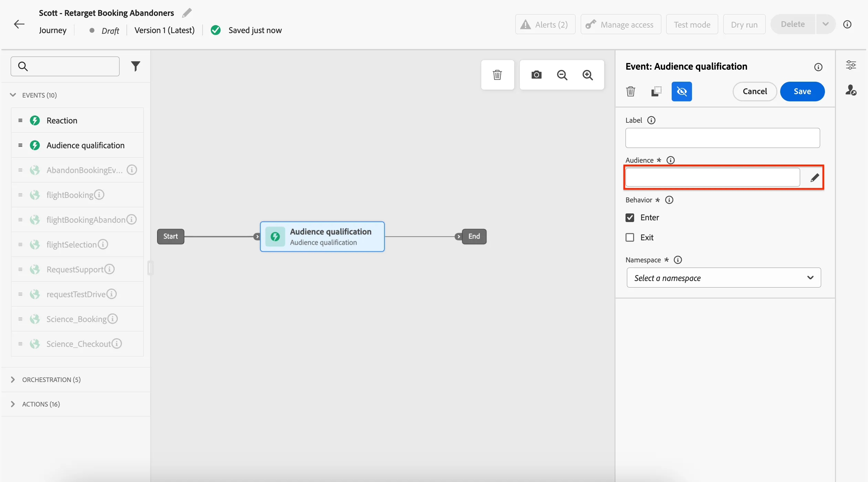Toggle the read-only fields eye icon

682,91
